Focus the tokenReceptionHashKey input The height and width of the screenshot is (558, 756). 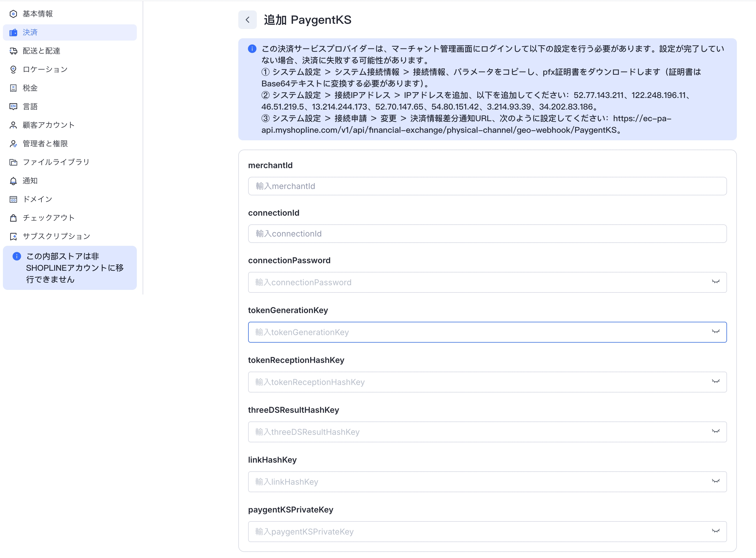point(487,382)
